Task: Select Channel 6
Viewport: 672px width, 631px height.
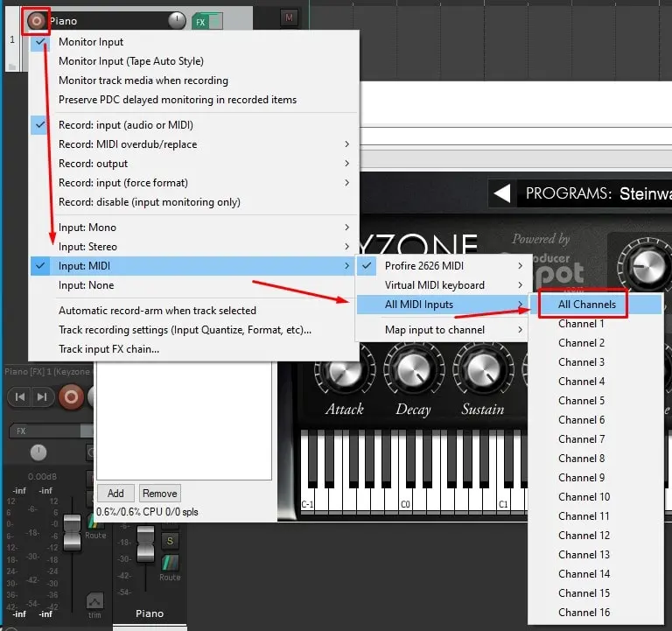Action: [x=596, y=420]
